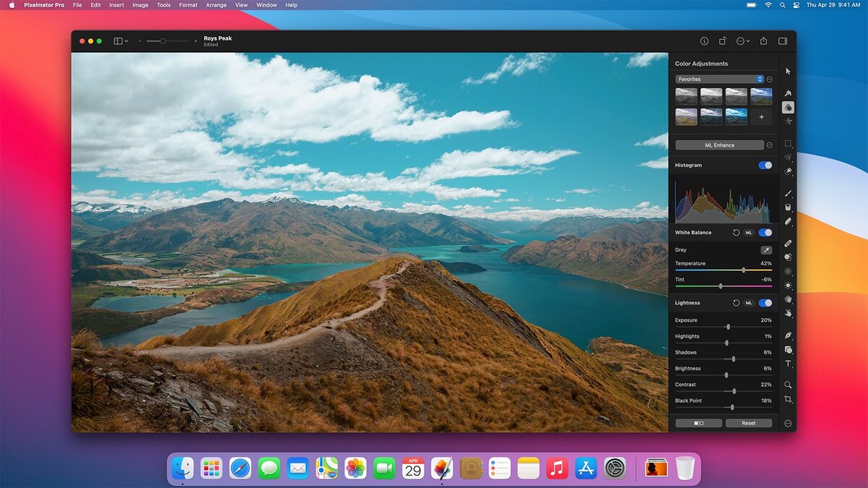Click the zoom slider in title bar

[166, 41]
